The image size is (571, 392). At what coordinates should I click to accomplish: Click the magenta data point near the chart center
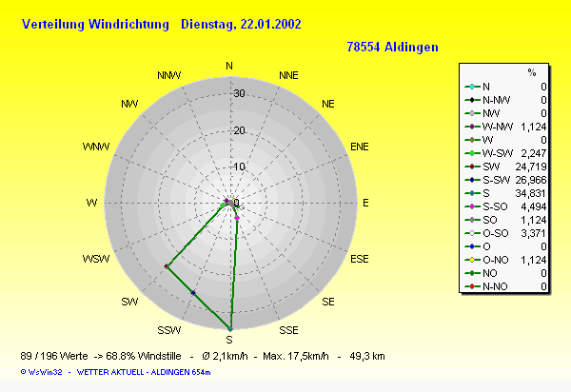click(236, 218)
